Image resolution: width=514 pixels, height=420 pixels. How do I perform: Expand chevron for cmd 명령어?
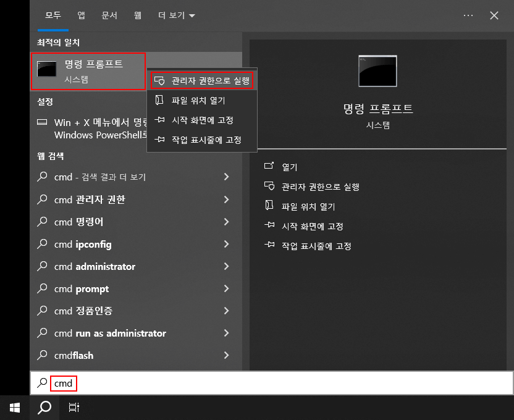tap(226, 222)
